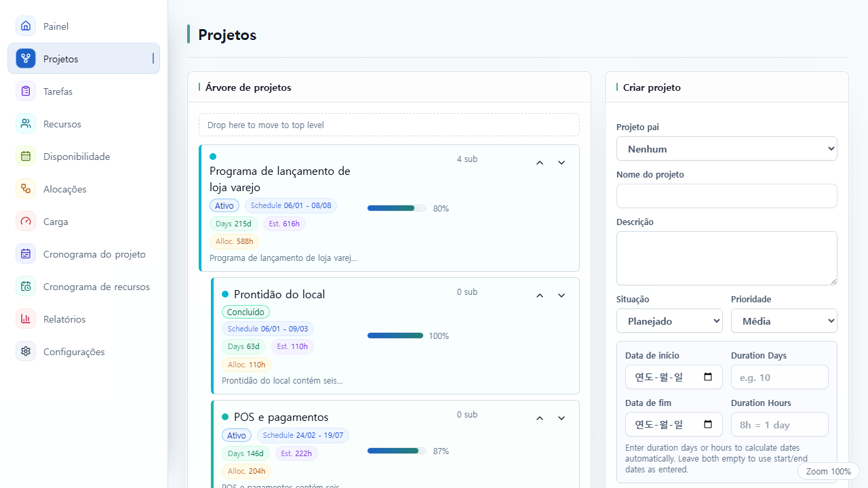The width and height of the screenshot is (868, 488).
Task: Click the Alocações shapes icon
Action: (26, 189)
